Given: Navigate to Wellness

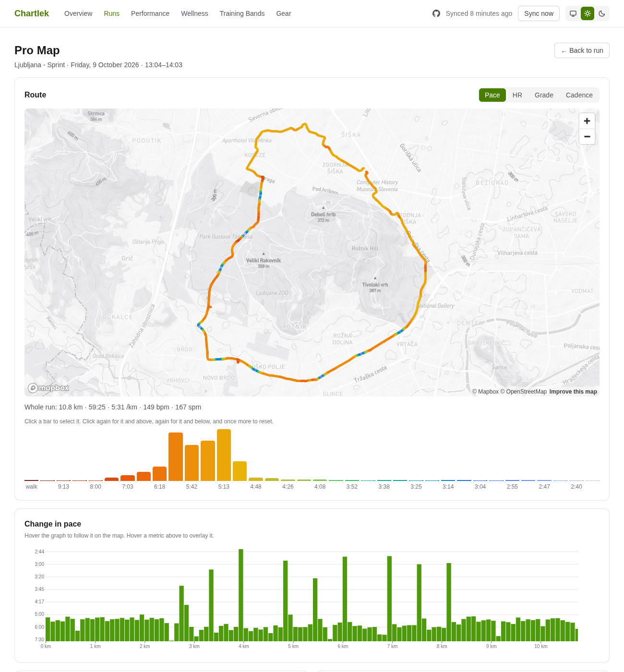Looking at the screenshot, I should click(x=194, y=13).
